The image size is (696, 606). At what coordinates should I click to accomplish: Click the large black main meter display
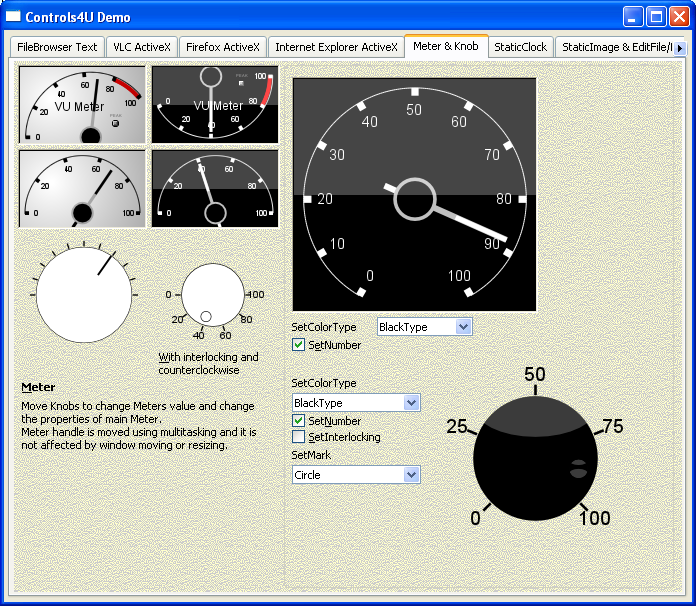[x=414, y=195]
